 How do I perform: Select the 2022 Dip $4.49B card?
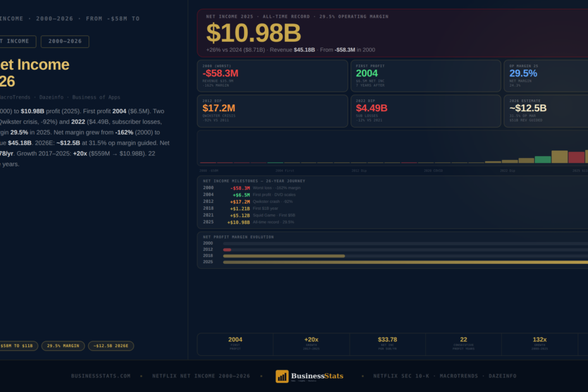click(426, 111)
